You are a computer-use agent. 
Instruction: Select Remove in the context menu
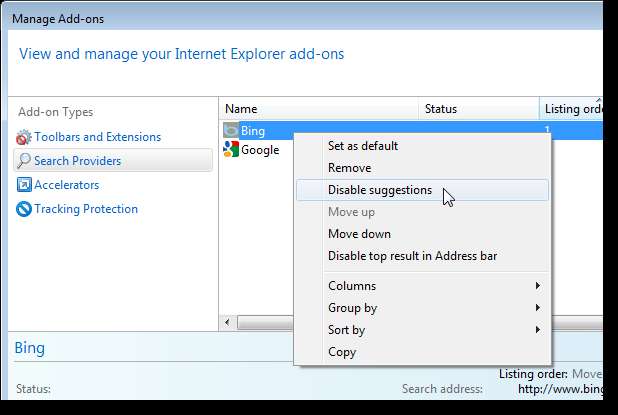349,168
